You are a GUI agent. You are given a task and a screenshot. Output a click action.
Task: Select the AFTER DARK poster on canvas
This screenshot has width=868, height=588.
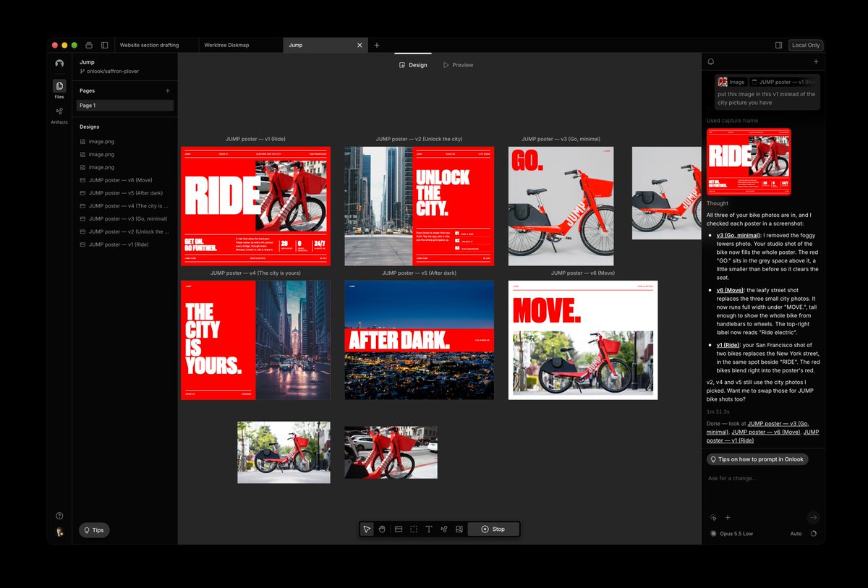click(x=419, y=340)
